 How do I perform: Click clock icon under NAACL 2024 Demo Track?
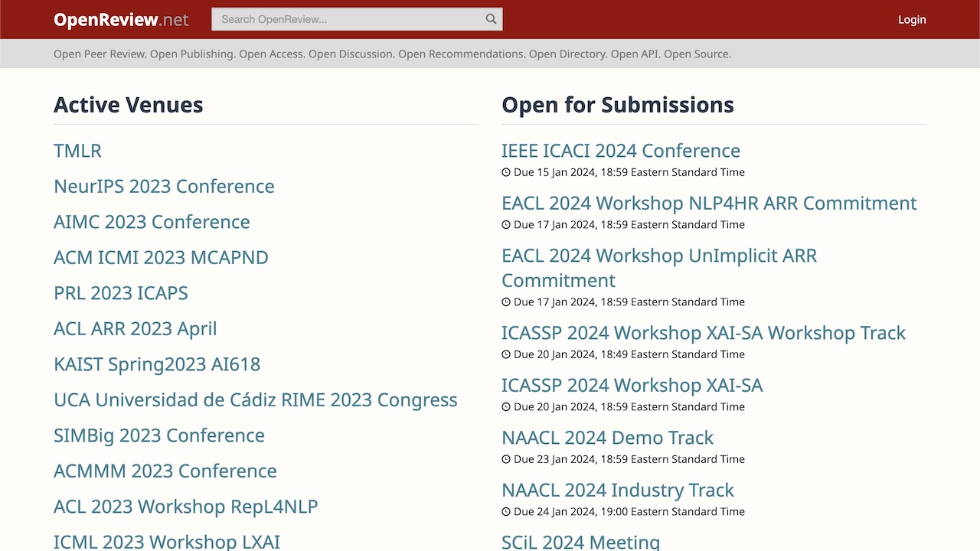point(506,459)
